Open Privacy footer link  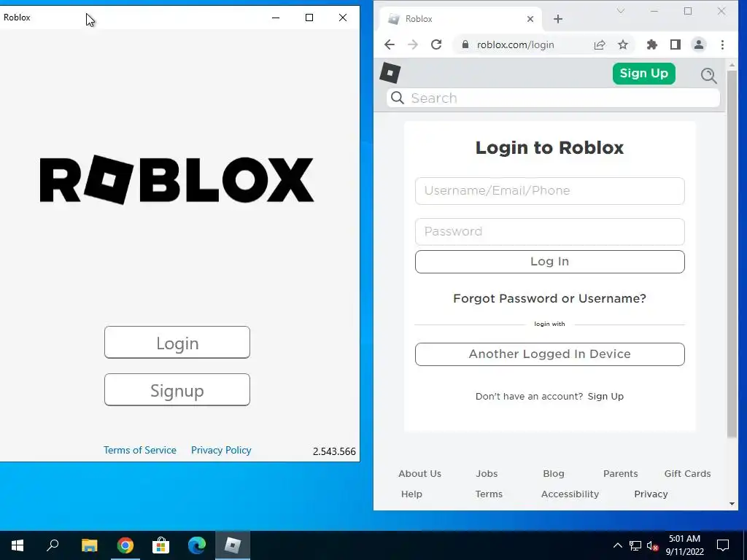tap(651, 494)
